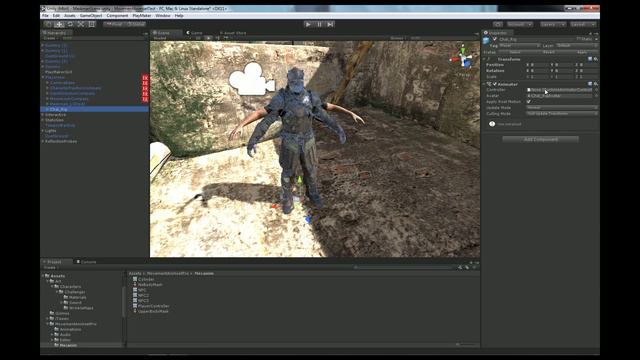Select the Rect transform tool
The image size is (640, 360).
pos(91,24)
